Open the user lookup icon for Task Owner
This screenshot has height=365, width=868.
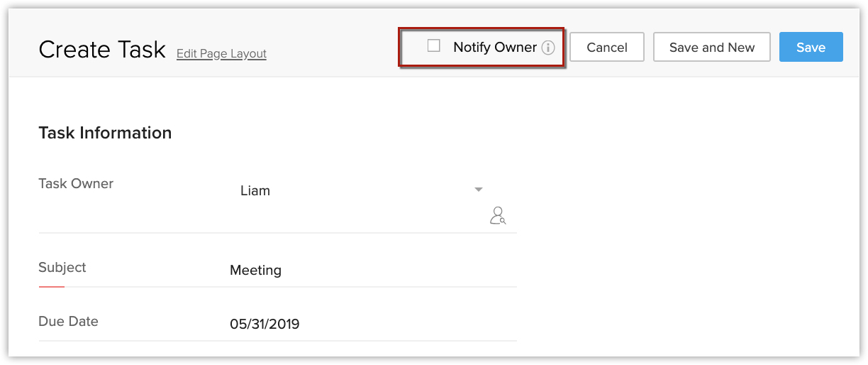tap(498, 215)
